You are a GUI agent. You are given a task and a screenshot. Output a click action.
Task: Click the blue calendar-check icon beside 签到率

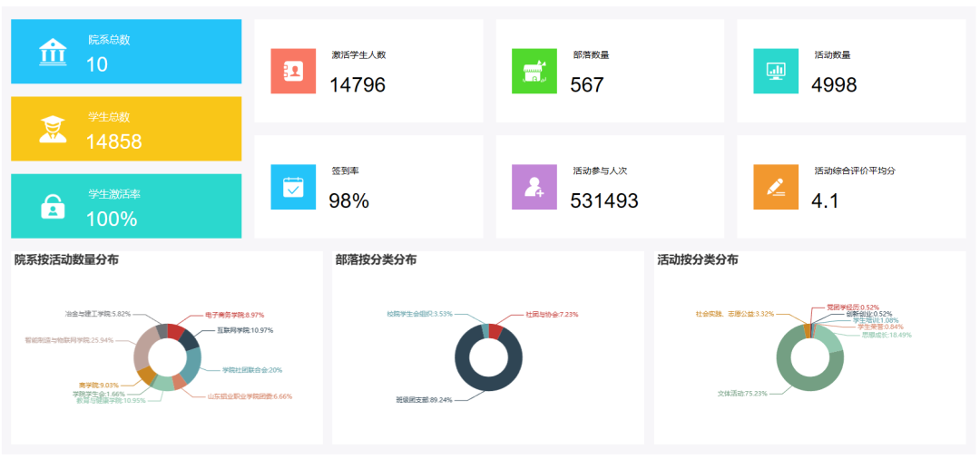293,187
